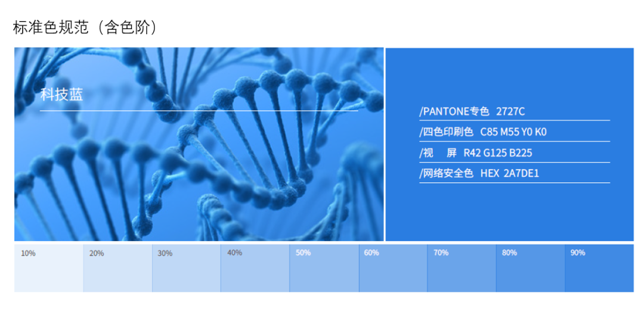Click the 50% tint swatch
The width and height of the screenshot is (644, 315).
[x=324, y=269]
